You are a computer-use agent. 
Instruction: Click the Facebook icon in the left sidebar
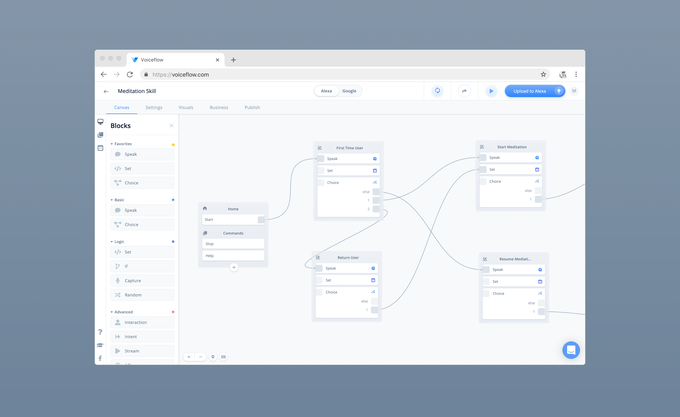pos(100,358)
